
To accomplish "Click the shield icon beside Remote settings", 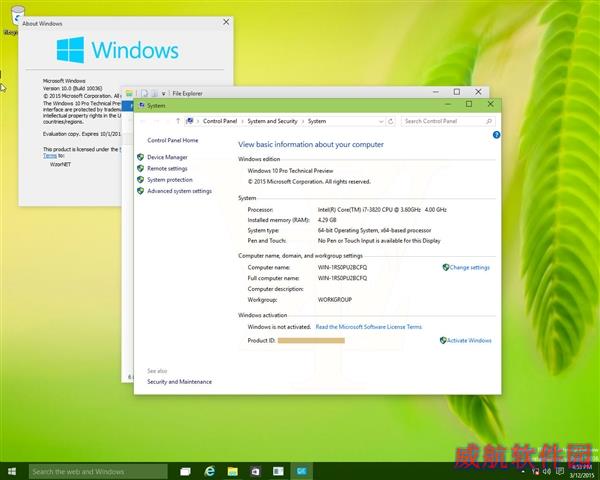I will [140, 168].
